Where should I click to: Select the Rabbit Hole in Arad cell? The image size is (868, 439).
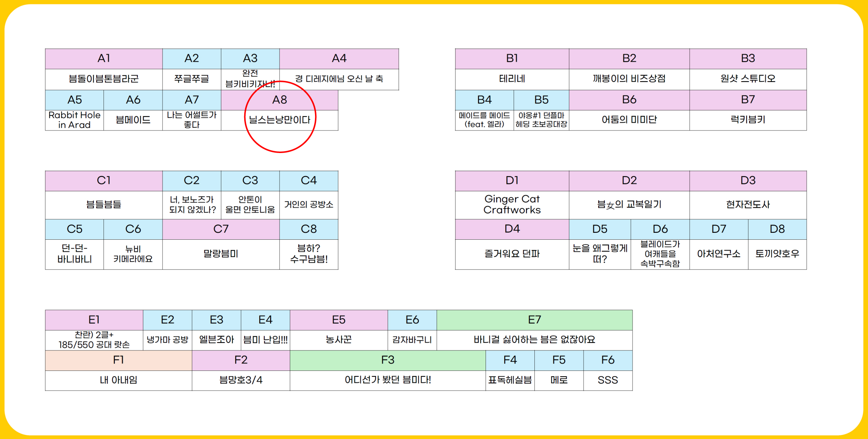pos(74,120)
